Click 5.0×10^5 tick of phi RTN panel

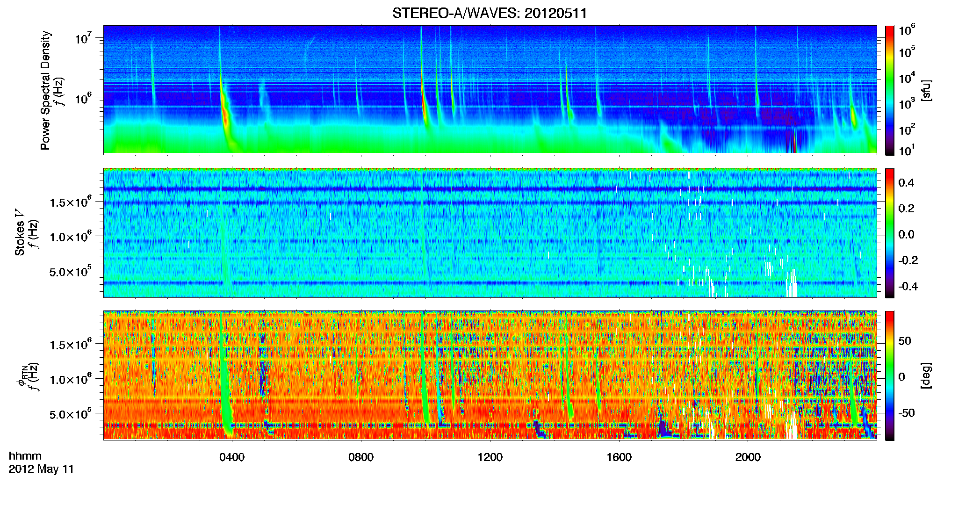point(71,414)
